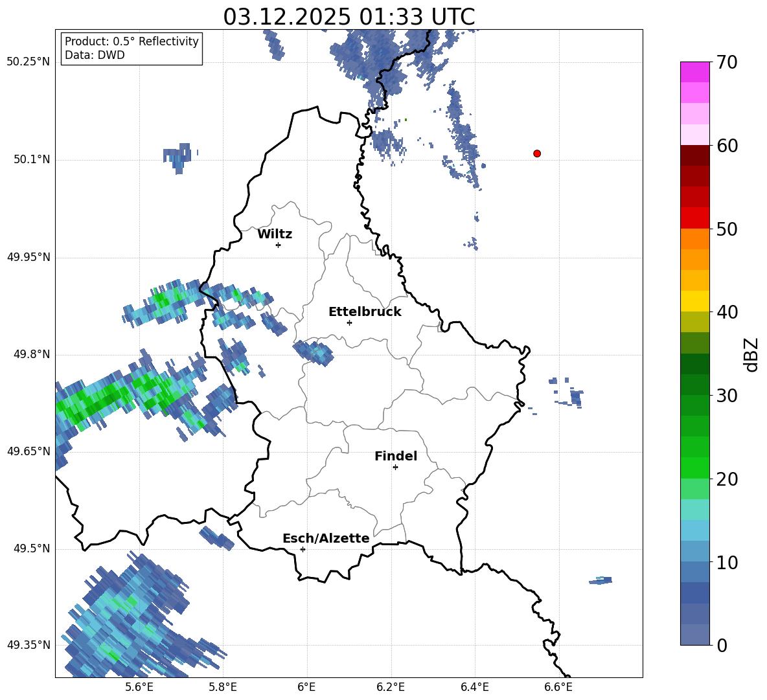The image size is (767, 700).
Task: Click the timestamp title 03.12.2025 01:33 UTC
Action: point(349,17)
